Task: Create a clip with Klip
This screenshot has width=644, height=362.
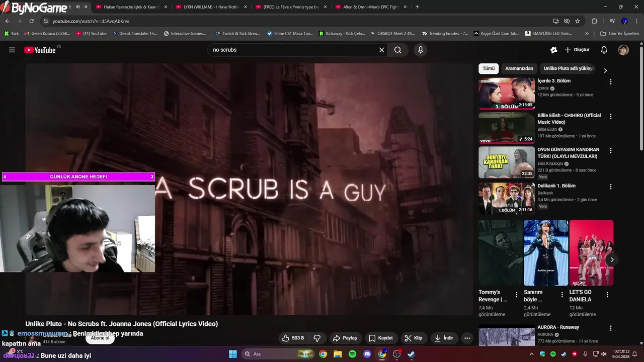Action: tap(414, 338)
